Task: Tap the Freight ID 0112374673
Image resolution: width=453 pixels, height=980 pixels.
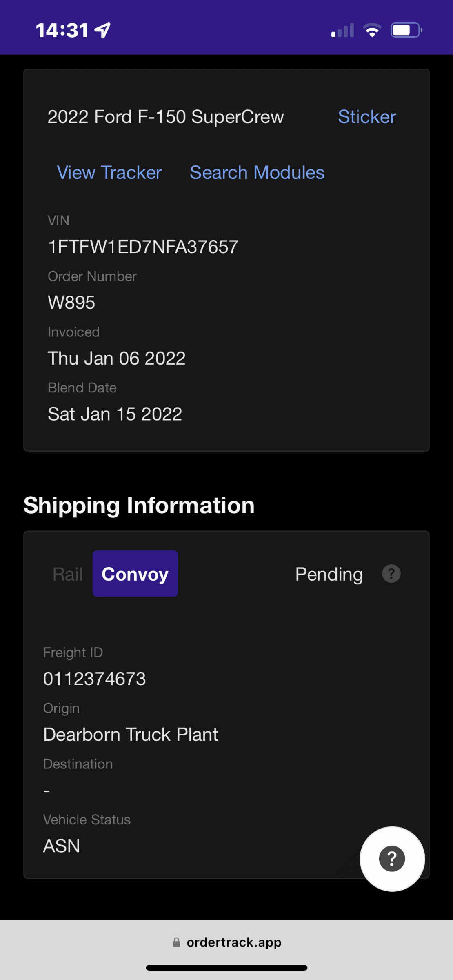Action: 95,679
